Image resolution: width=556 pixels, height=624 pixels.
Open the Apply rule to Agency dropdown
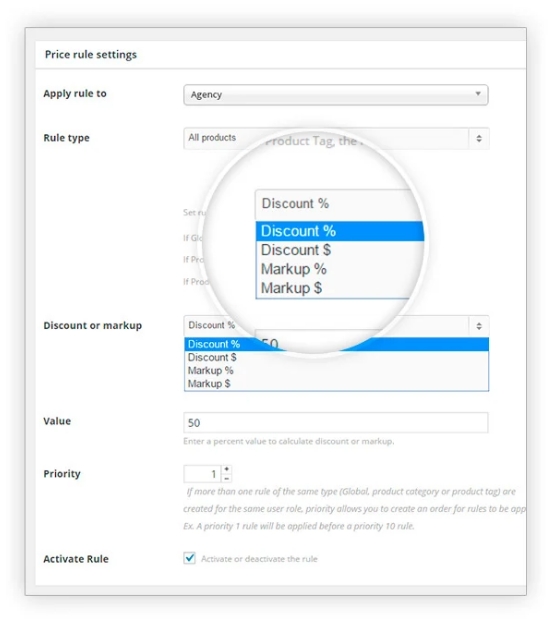coord(336,95)
